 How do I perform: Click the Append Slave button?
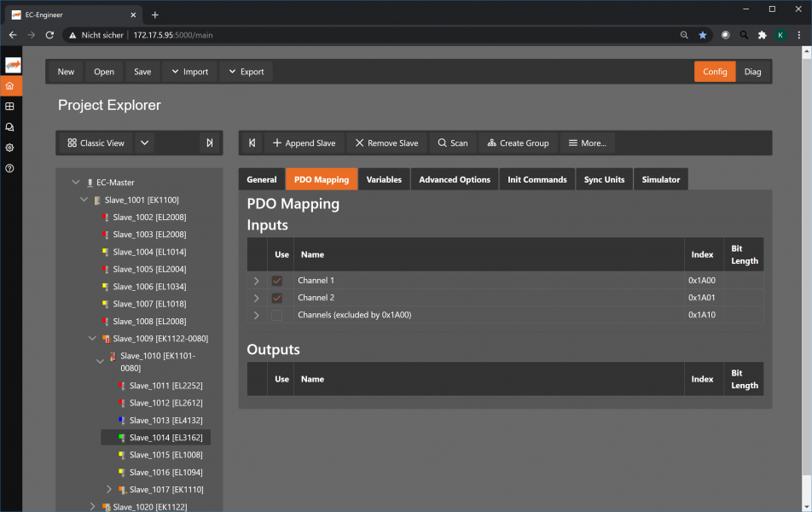coord(304,143)
